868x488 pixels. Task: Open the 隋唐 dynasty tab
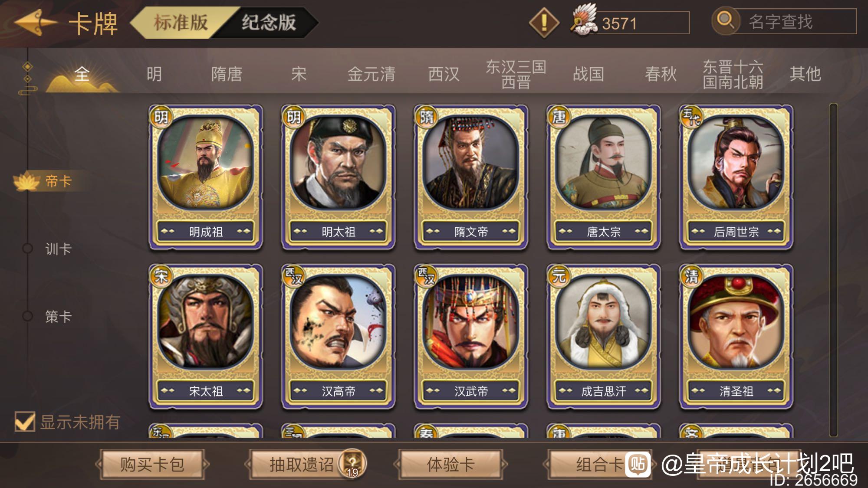pyautogui.click(x=227, y=74)
